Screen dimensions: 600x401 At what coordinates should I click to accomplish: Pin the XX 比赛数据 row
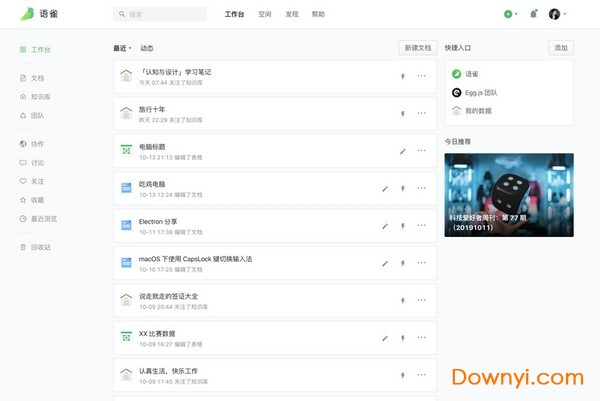(403, 338)
